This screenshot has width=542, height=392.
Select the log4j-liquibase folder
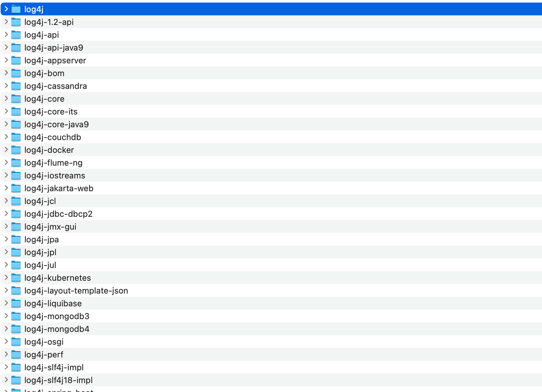[x=53, y=303]
